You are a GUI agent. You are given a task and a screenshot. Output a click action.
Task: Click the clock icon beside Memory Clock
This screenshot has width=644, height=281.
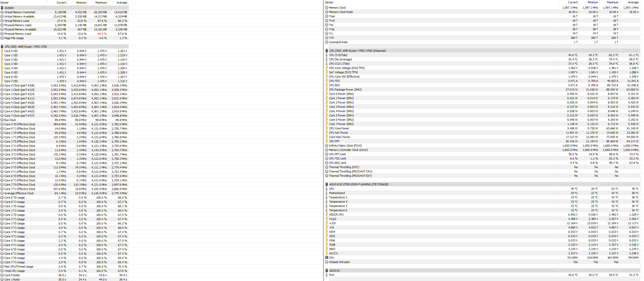(327, 8)
